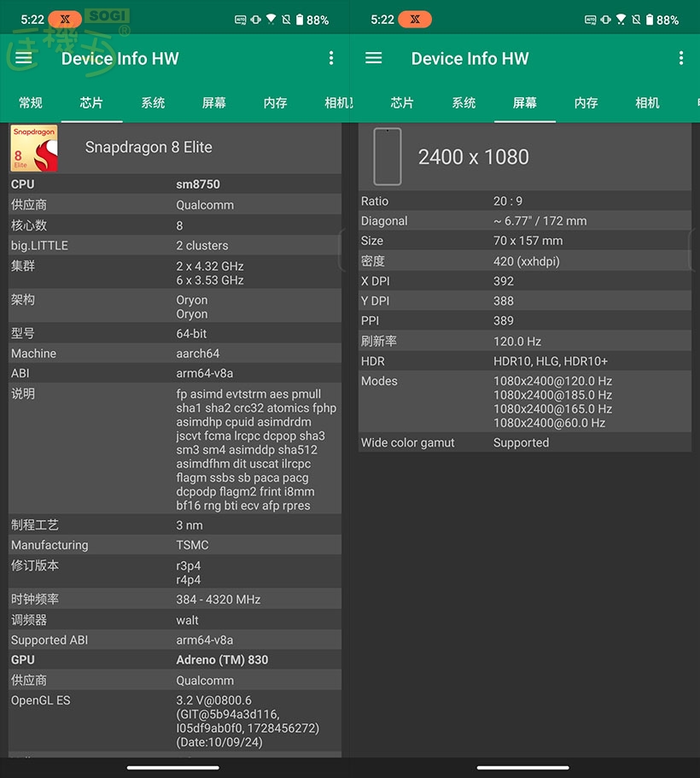Tap the mode 1080x2400@185.0 Hz
This screenshot has width=700, height=778.
point(552,395)
